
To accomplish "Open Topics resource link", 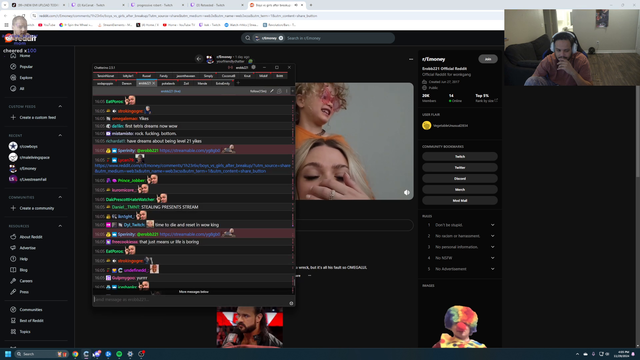I will (x=25, y=332).
